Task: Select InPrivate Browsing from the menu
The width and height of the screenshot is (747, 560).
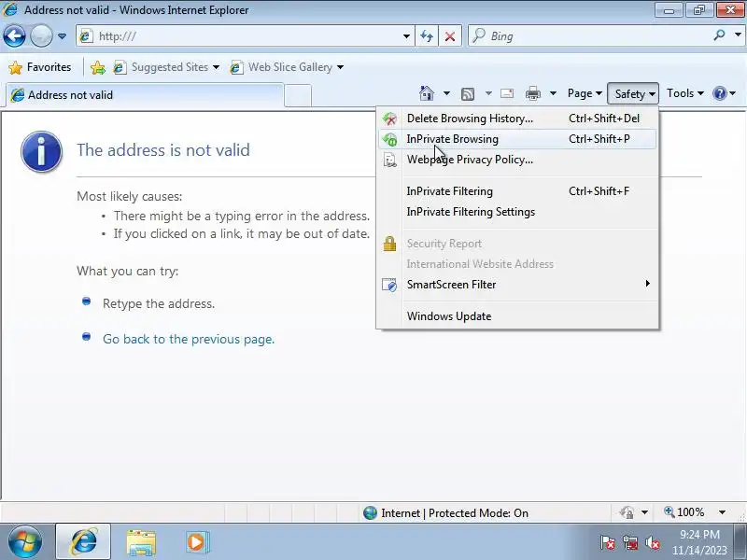Action: pyautogui.click(x=517, y=139)
